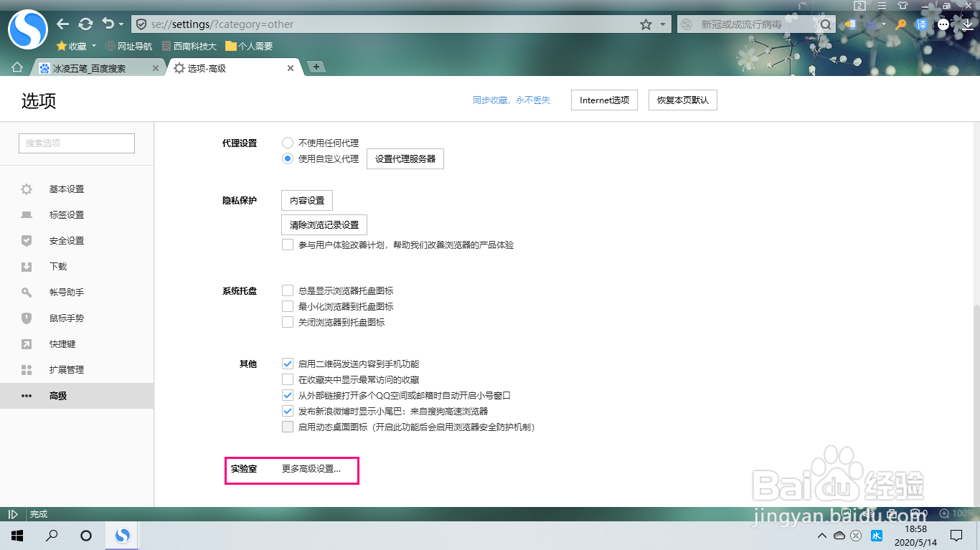Open the download manager arrow icon
980x550 pixels.
tap(969, 24)
